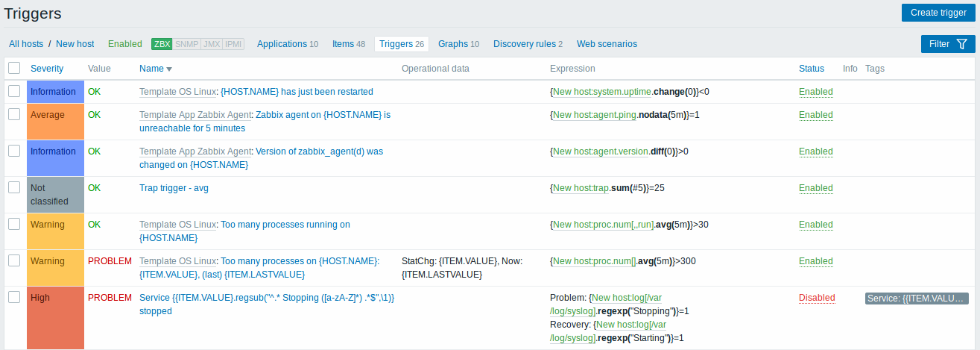Click the Create trigger button
Viewport: 980px width, 350px height.
pos(938,13)
